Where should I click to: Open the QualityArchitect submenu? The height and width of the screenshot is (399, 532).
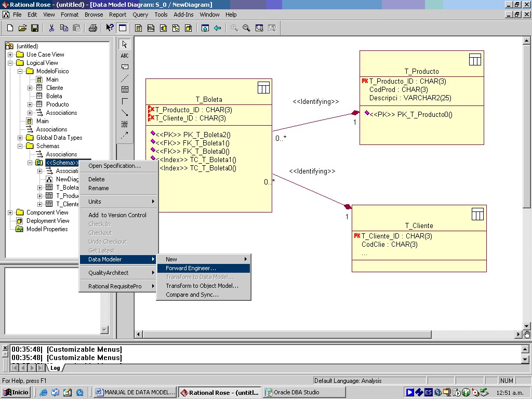click(x=118, y=273)
